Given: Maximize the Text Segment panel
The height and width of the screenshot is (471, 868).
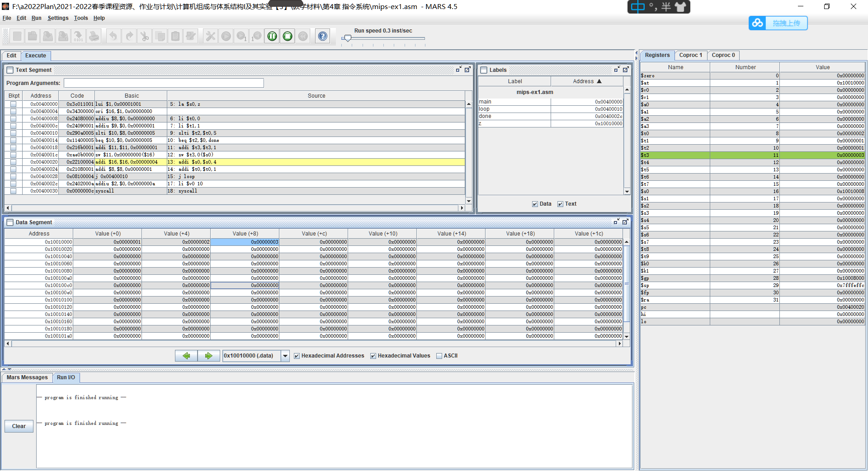Looking at the screenshot, I should point(467,70).
